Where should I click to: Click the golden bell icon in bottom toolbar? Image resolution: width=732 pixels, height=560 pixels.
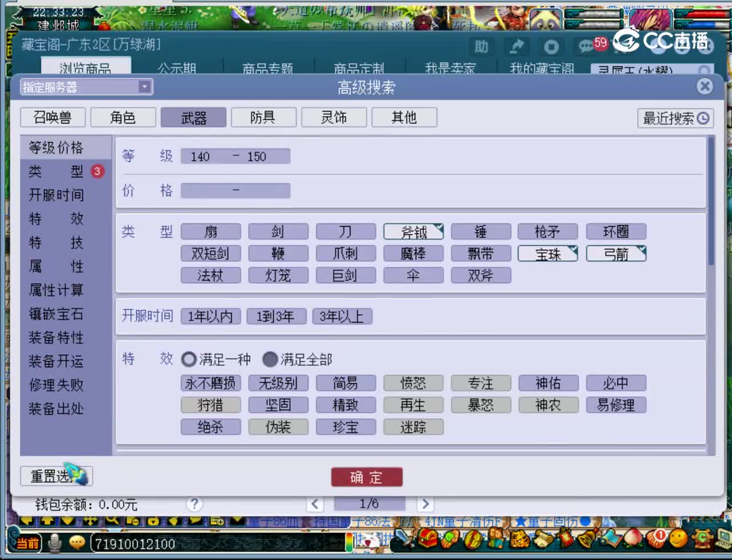coord(588,539)
